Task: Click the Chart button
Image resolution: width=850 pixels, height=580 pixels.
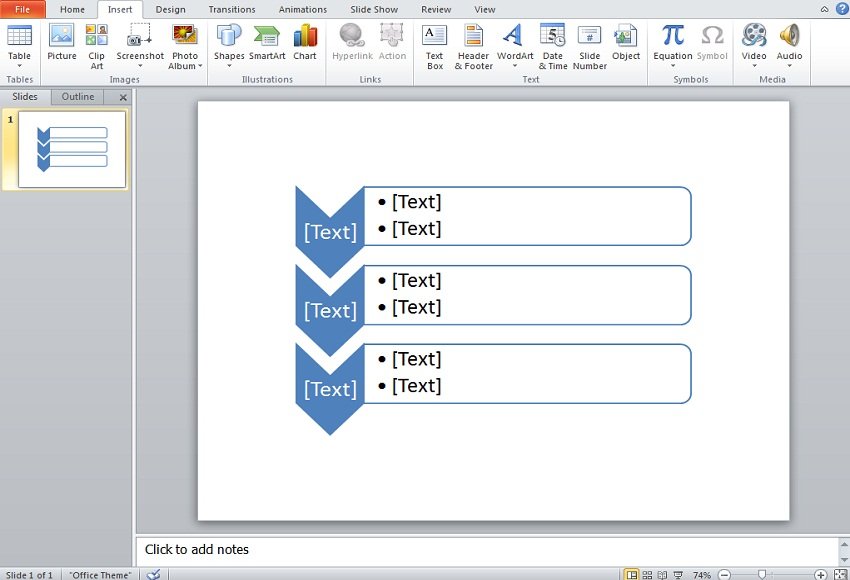Action: tap(305, 43)
